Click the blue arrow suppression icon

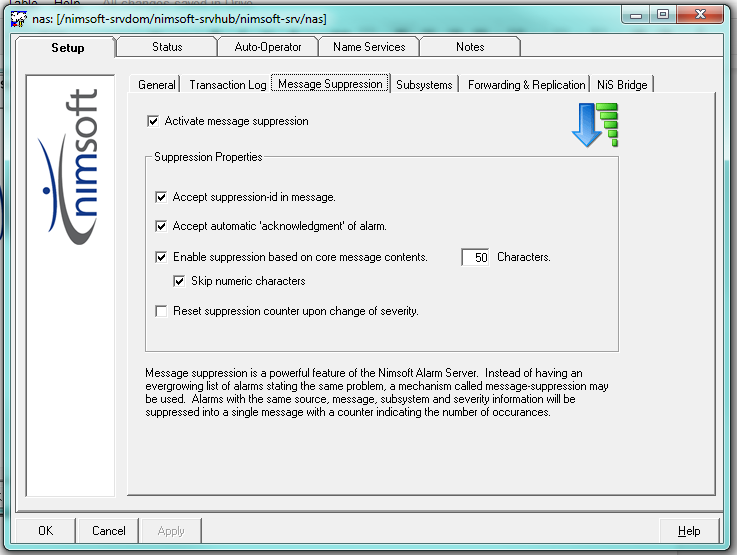pos(595,125)
